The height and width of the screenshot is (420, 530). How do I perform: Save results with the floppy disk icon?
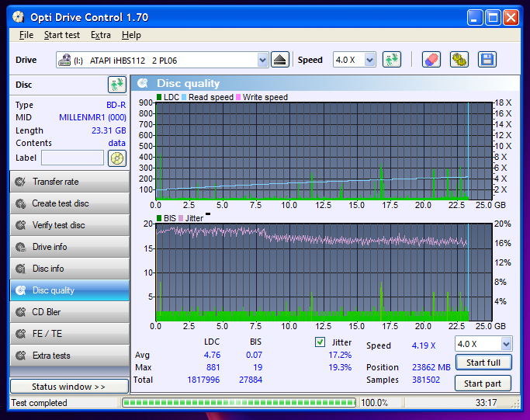pos(487,60)
